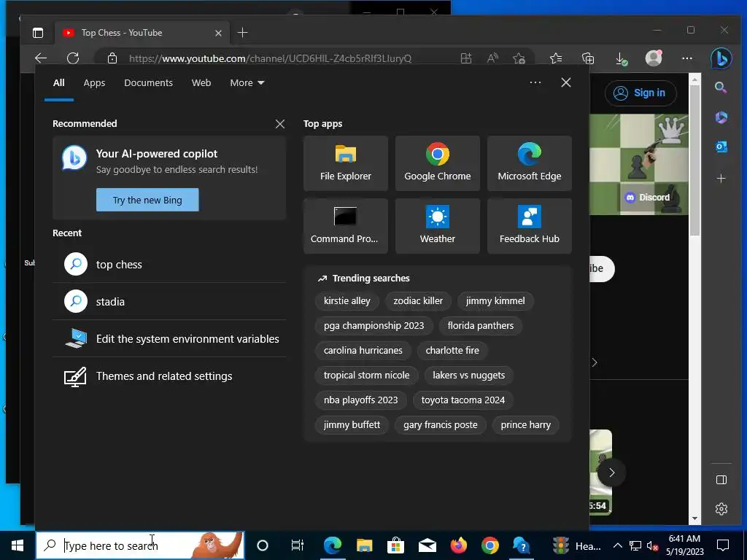Open recent search top chess
Screen dimensions: 747x560
[x=169, y=264]
